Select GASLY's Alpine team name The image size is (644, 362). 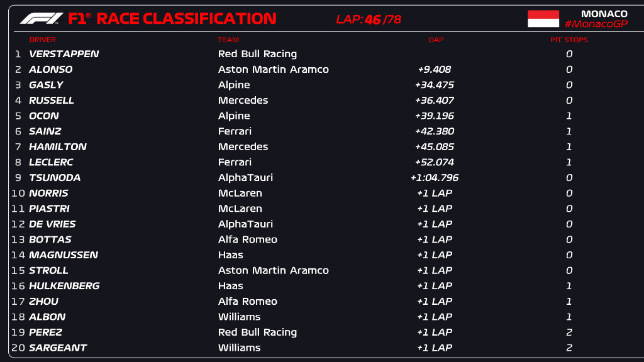coord(234,85)
